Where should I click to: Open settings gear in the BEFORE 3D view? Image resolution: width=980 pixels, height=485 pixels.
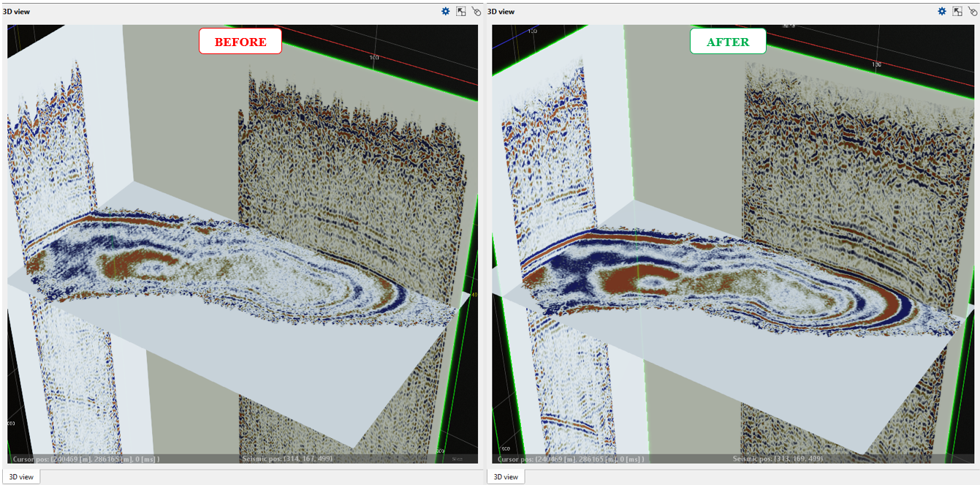(446, 11)
